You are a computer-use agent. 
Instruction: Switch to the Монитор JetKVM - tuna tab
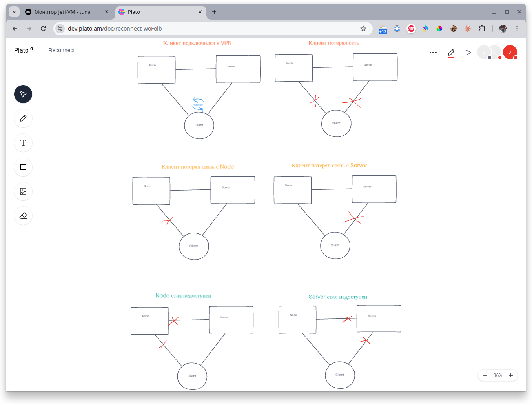coord(62,12)
